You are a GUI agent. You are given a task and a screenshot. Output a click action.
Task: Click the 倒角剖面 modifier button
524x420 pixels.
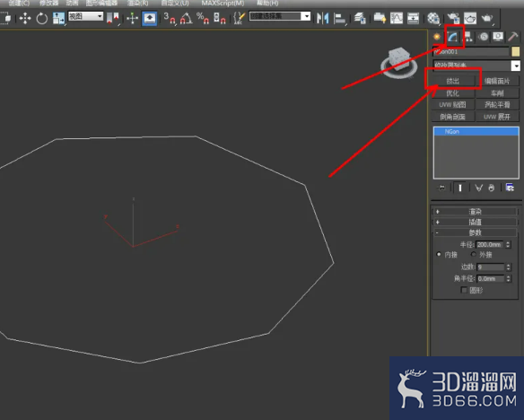[x=453, y=117]
